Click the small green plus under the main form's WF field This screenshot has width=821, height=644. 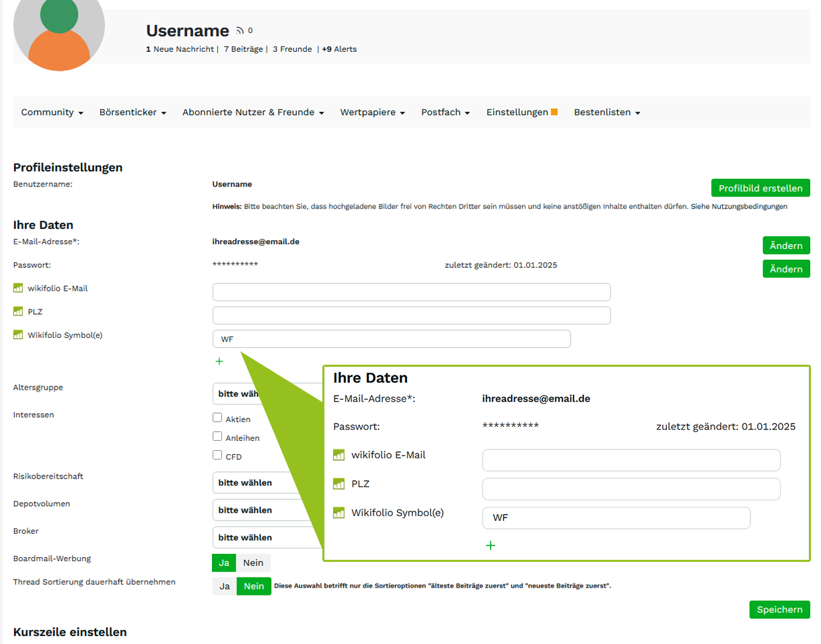(219, 361)
